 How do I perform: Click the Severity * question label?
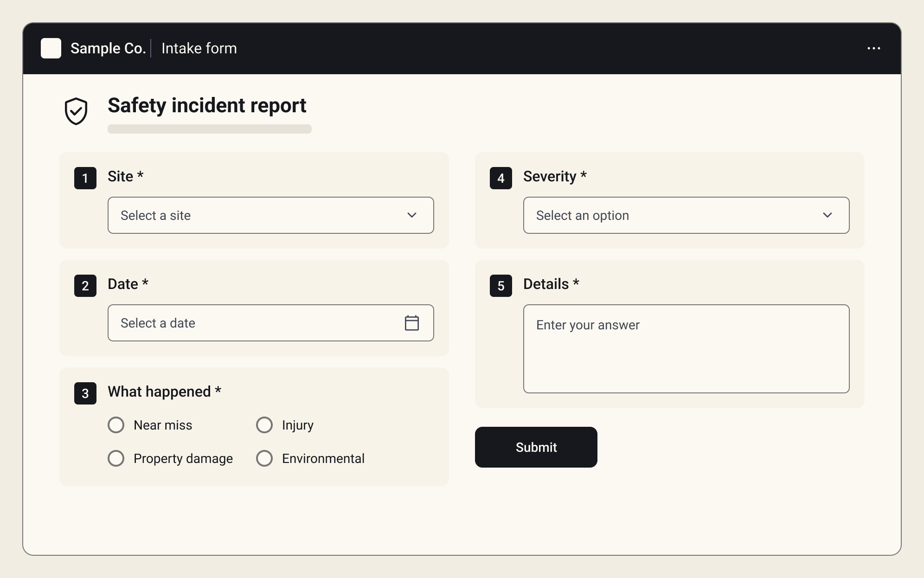click(555, 176)
